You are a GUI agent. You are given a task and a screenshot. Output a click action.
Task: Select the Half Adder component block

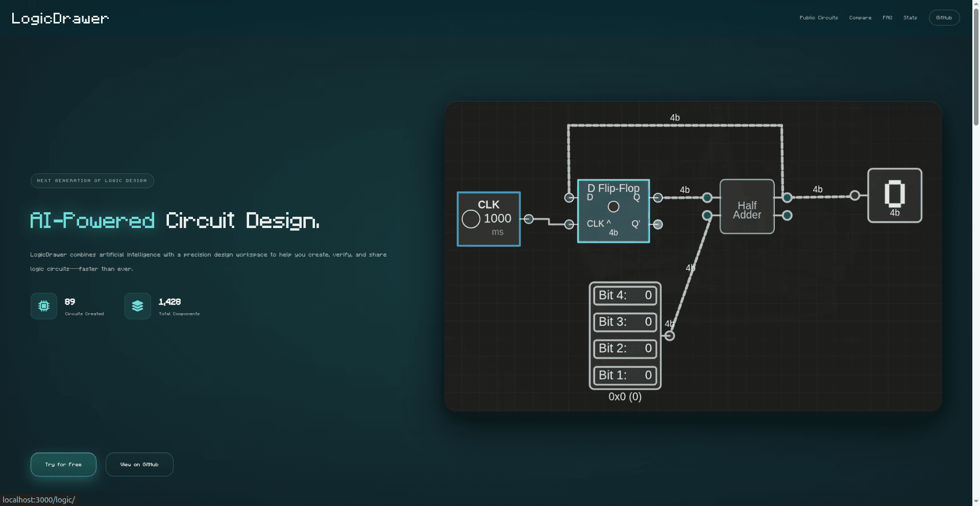tap(747, 207)
